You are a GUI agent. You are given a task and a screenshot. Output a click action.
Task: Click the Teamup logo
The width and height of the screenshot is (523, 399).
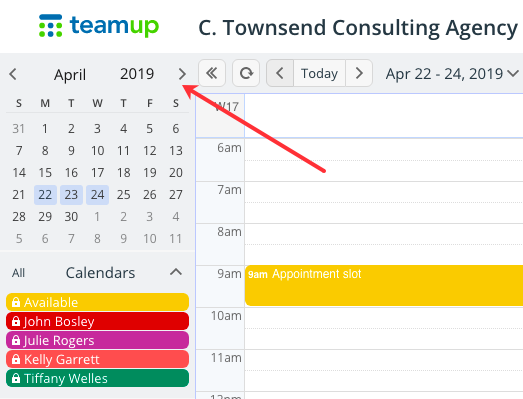(x=99, y=26)
